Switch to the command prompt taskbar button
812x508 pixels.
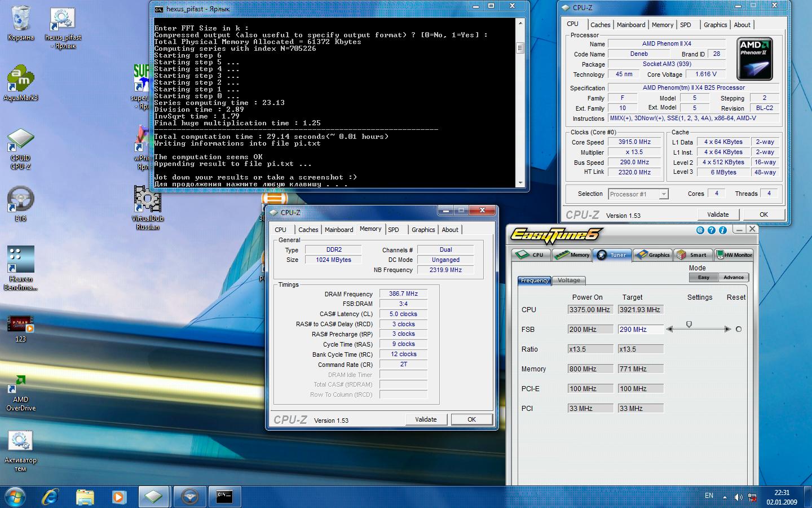pos(225,497)
